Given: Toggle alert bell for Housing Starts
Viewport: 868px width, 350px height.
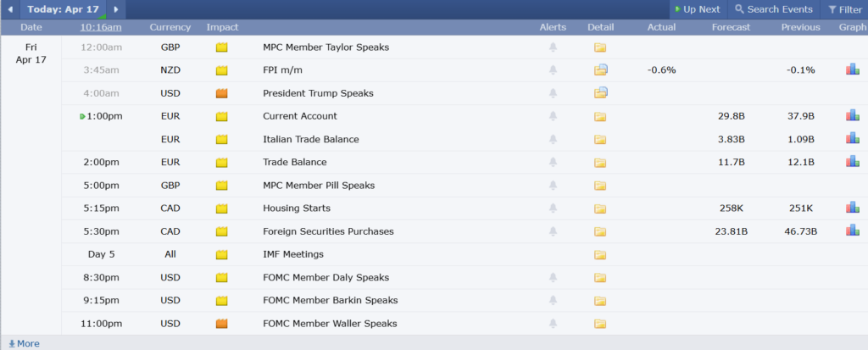Looking at the screenshot, I should coord(553,208).
